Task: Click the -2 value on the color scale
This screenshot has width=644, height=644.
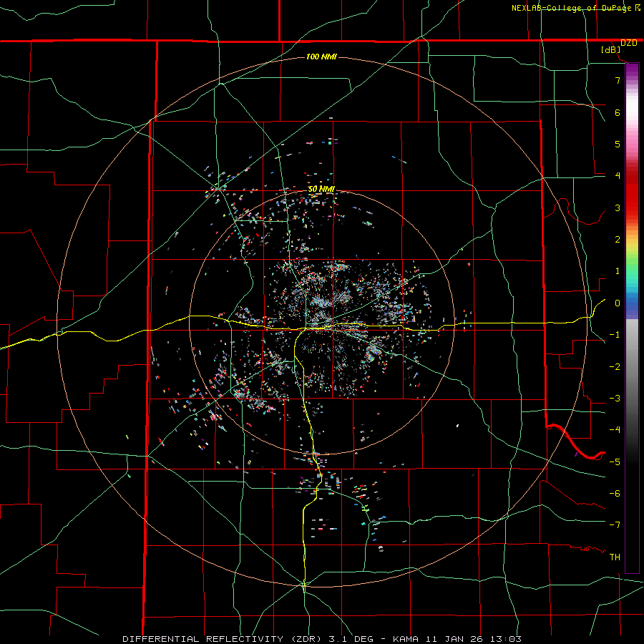Action: (615, 367)
